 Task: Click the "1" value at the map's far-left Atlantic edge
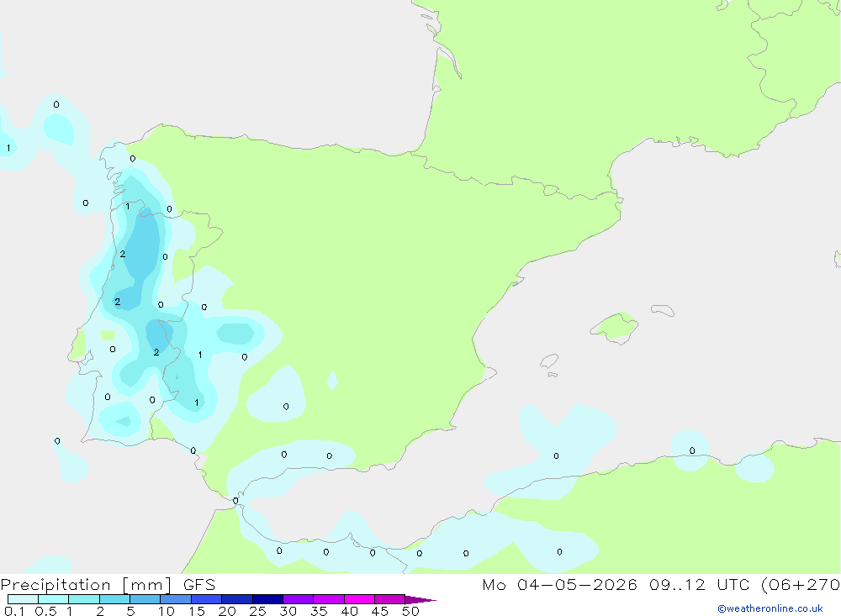pyautogui.click(x=8, y=148)
